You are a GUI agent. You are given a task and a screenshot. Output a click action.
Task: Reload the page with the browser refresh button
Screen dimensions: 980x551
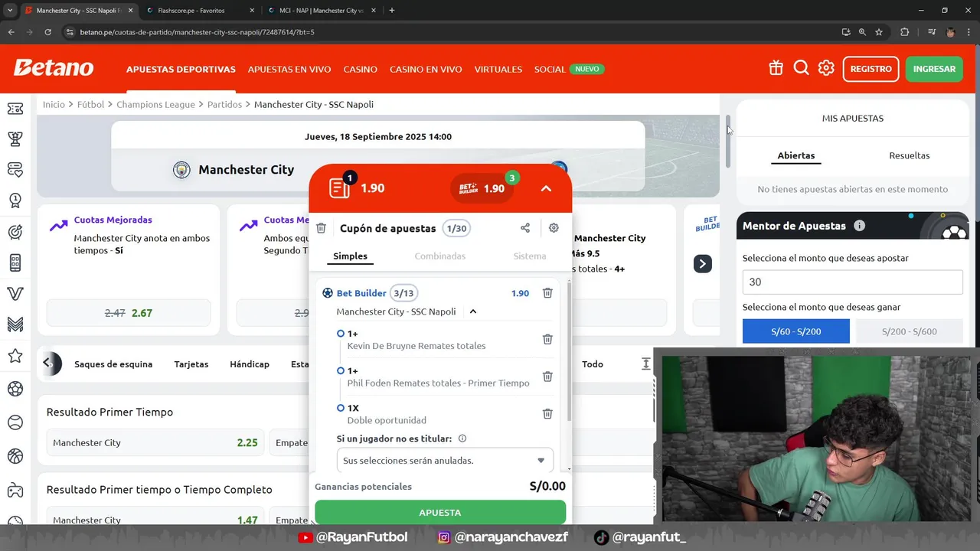click(x=47, y=32)
